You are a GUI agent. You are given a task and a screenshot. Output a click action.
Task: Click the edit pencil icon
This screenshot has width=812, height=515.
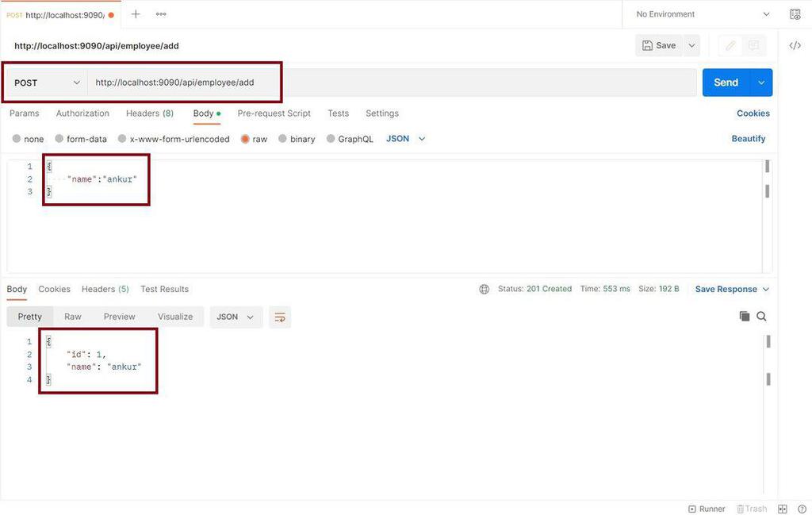[730, 45]
